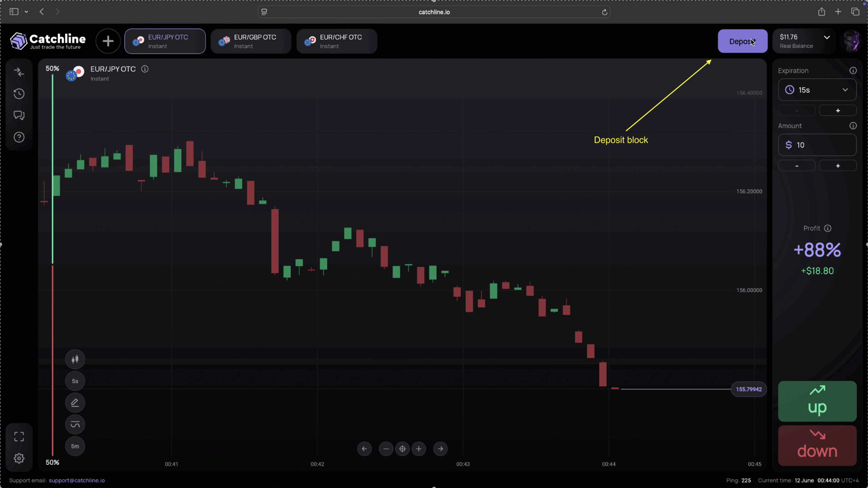Image resolution: width=868 pixels, height=488 pixels.
Task: Open the help question mark icon
Action: pos(19,137)
